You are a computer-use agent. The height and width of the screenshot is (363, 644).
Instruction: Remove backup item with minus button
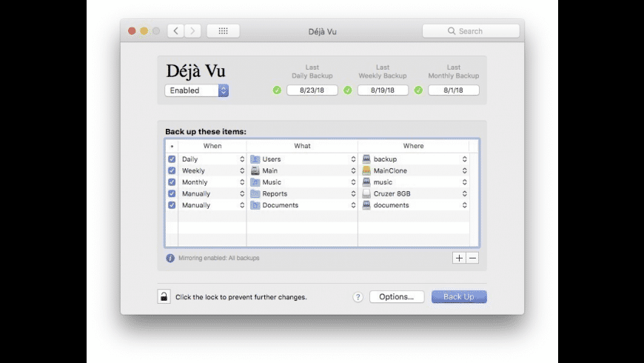(472, 258)
